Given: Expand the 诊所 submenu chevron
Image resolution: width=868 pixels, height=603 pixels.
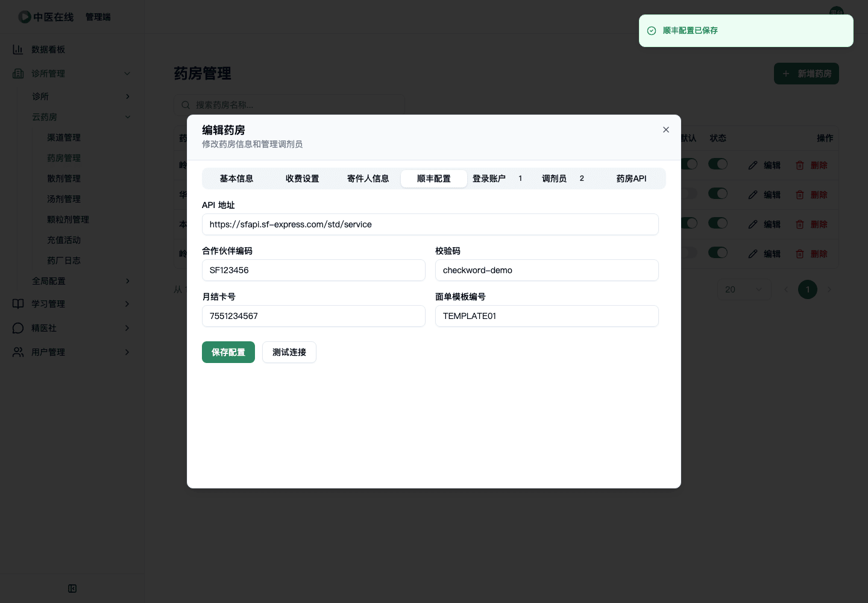Looking at the screenshot, I should click(127, 96).
